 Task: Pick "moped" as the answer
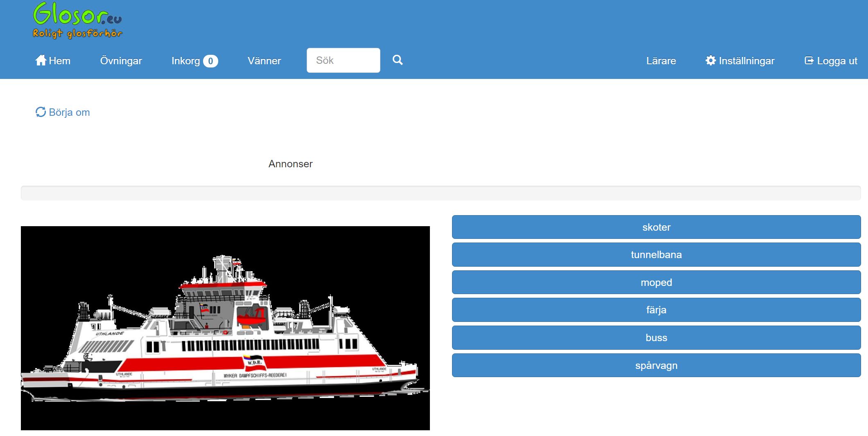coord(656,282)
